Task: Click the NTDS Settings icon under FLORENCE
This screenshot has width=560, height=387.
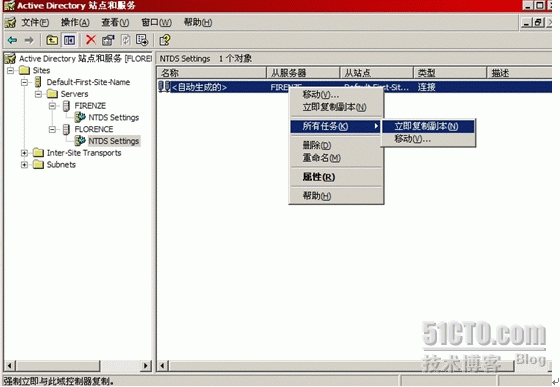Action: tap(80, 141)
